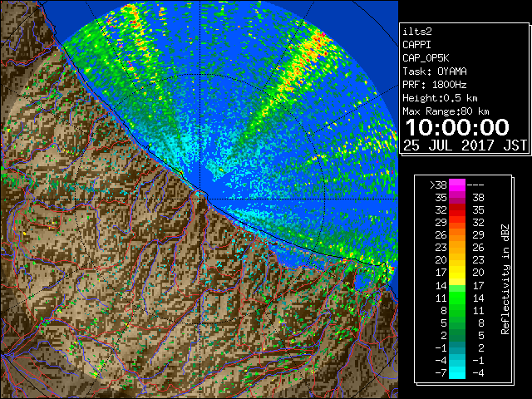Click the 'Reflectivity in dBZ' legend title
Viewport: 532px width, 399px height.
(x=505, y=279)
